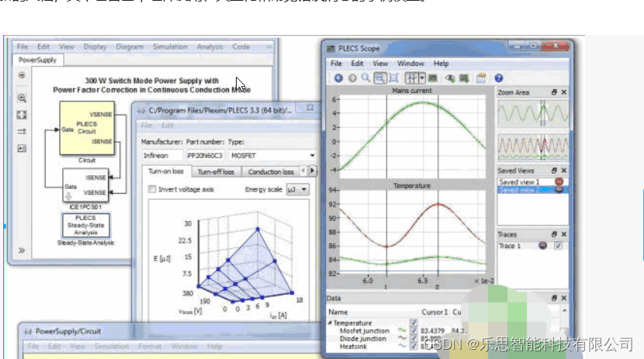The image size is (644, 359).
Task: Open the Type MOSFET dropdown
Action: point(272,156)
